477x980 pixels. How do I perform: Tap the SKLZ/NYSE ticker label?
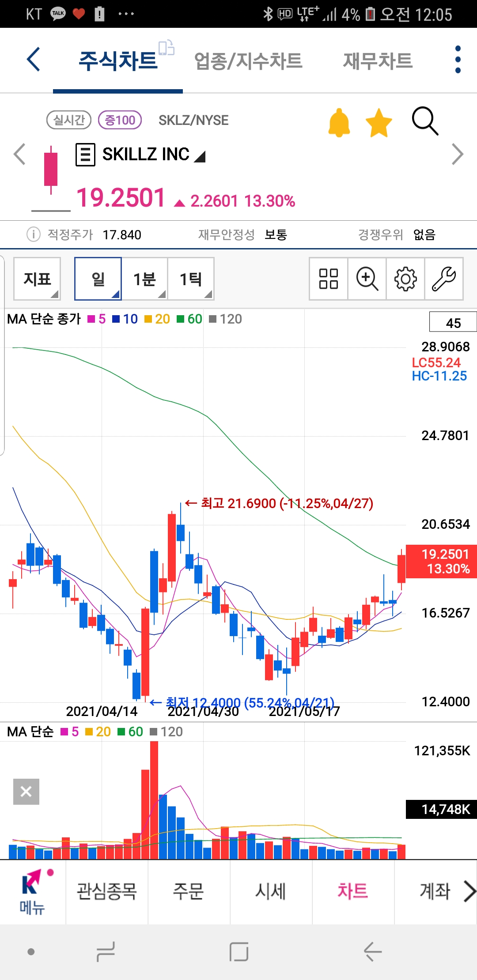(193, 120)
